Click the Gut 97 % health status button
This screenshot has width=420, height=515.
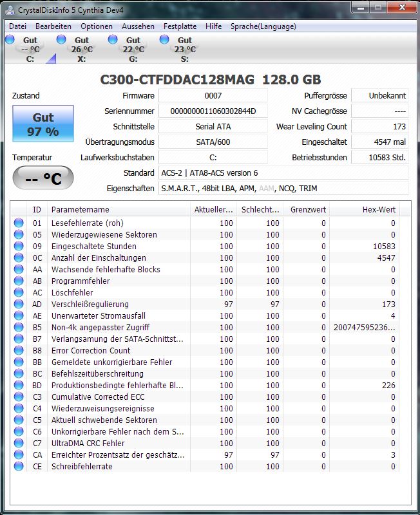coord(43,124)
